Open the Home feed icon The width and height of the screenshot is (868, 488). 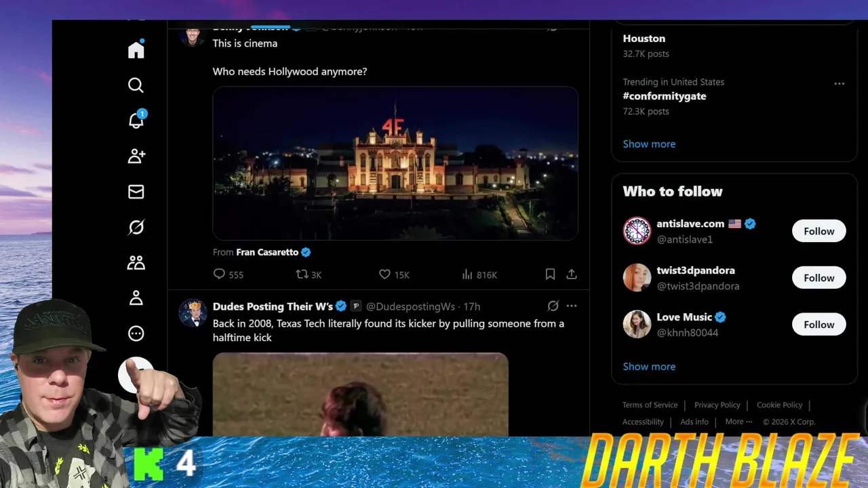(136, 50)
